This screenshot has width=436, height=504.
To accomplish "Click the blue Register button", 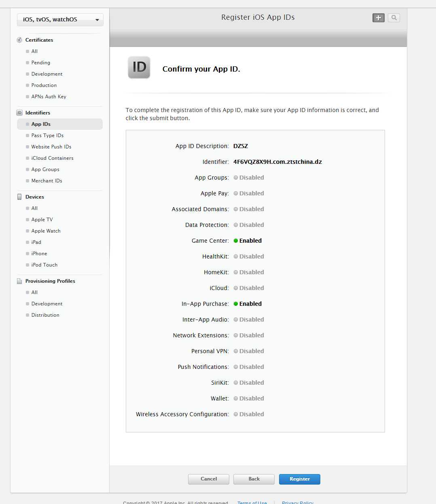I will coord(300,479).
